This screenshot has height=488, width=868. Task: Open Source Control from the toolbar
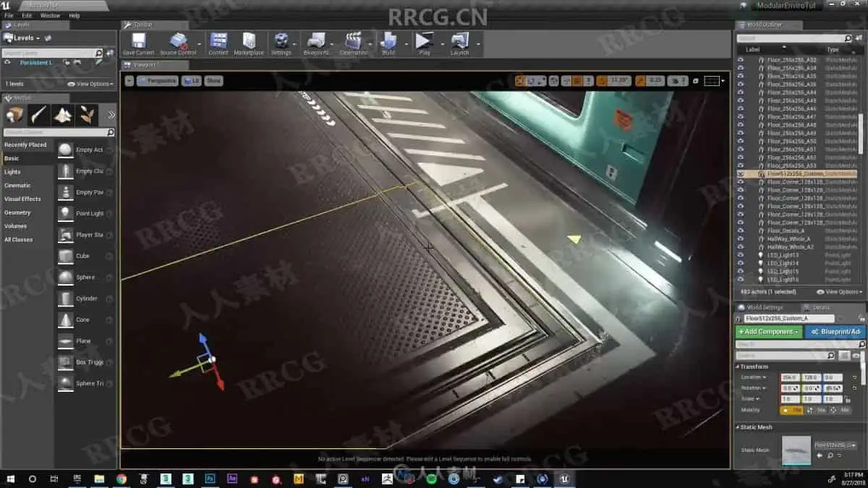click(177, 43)
